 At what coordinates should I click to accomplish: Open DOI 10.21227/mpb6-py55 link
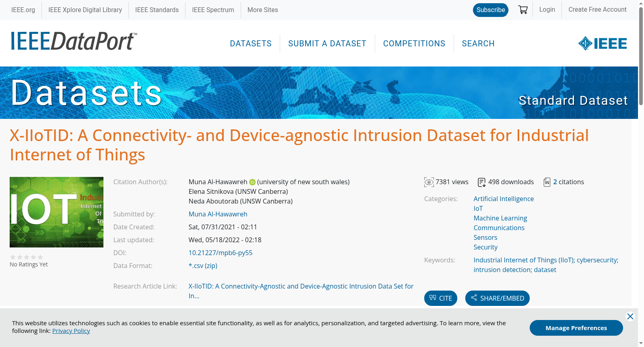(221, 253)
